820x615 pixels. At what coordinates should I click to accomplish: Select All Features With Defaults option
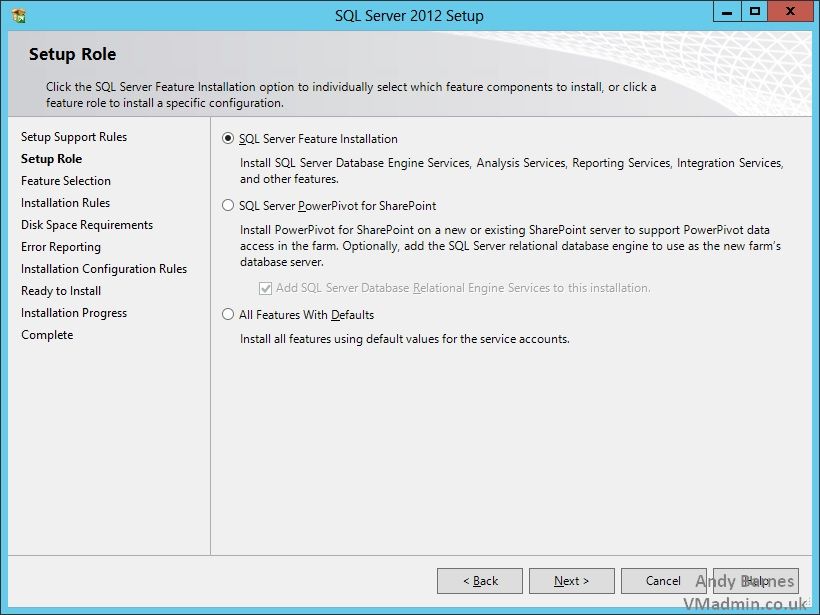tap(228, 315)
